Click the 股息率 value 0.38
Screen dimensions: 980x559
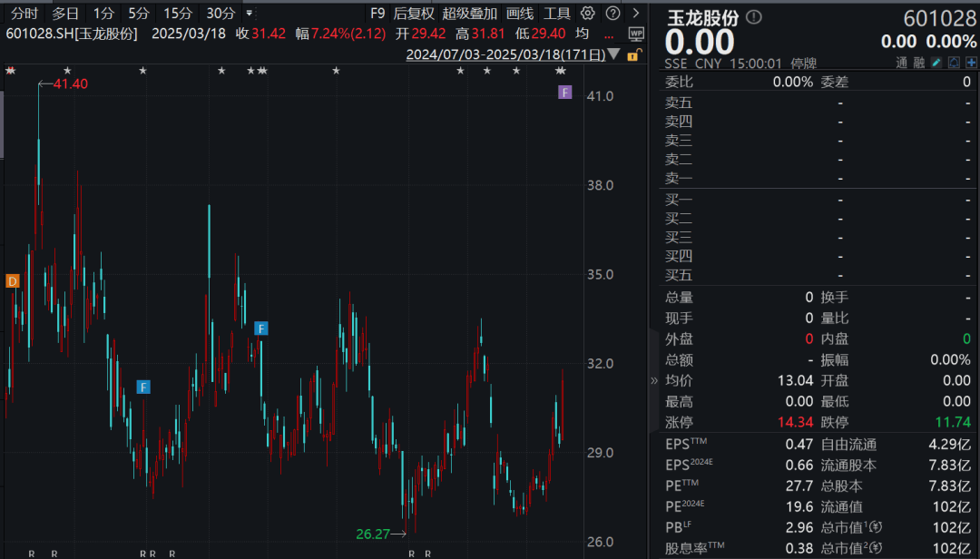pos(799,548)
